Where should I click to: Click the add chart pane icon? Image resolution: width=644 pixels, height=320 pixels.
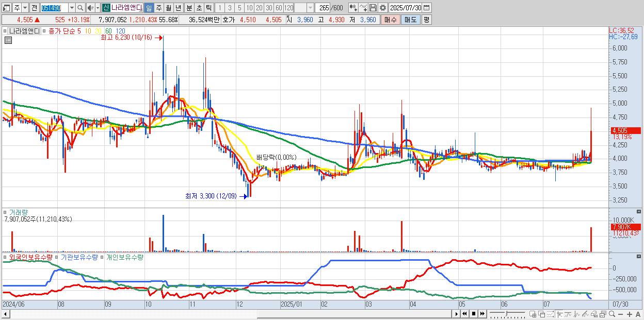(x=533, y=314)
